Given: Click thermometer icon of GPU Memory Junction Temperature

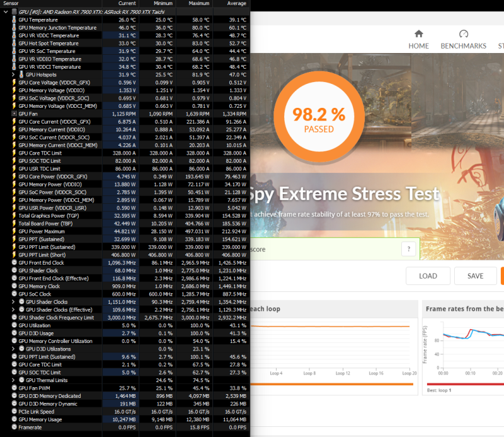Looking at the screenshot, I should [x=14, y=27].
